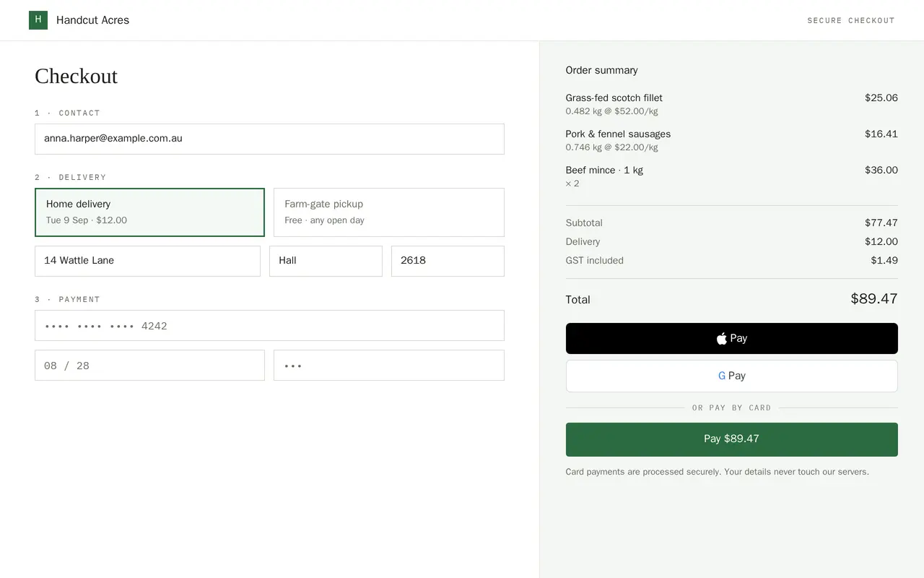Viewport: 924px width, 578px height.
Task: Focus the masked CVC security code field
Action: pyautogui.click(x=389, y=366)
